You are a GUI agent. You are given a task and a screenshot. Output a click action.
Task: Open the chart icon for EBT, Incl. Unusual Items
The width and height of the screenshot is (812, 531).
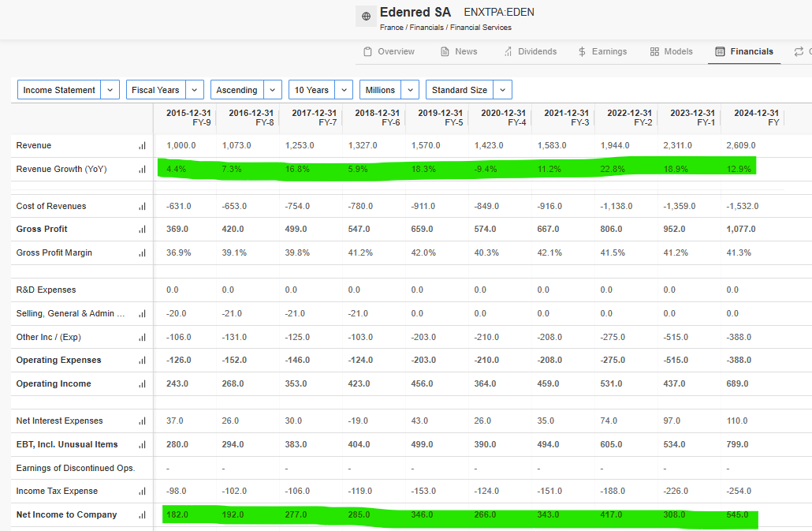[x=142, y=445]
